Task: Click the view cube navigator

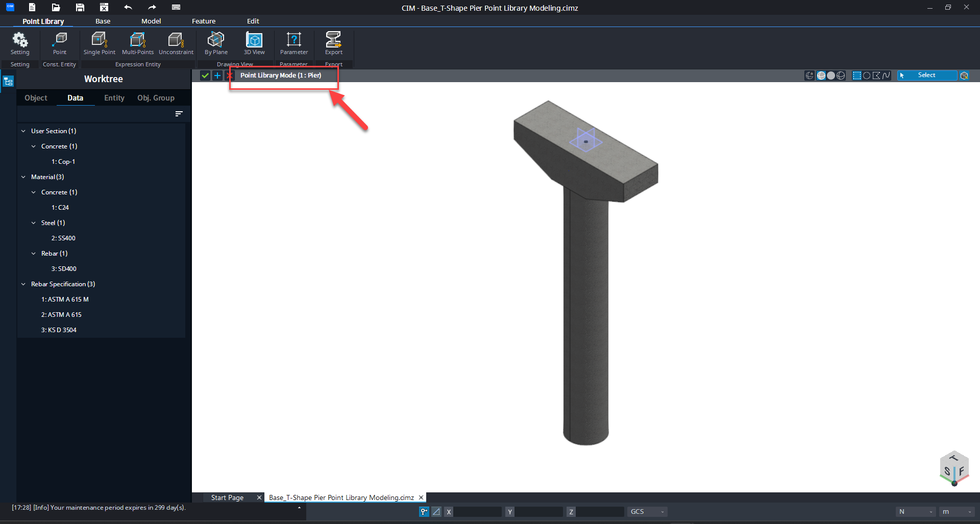Action: (954, 468)
